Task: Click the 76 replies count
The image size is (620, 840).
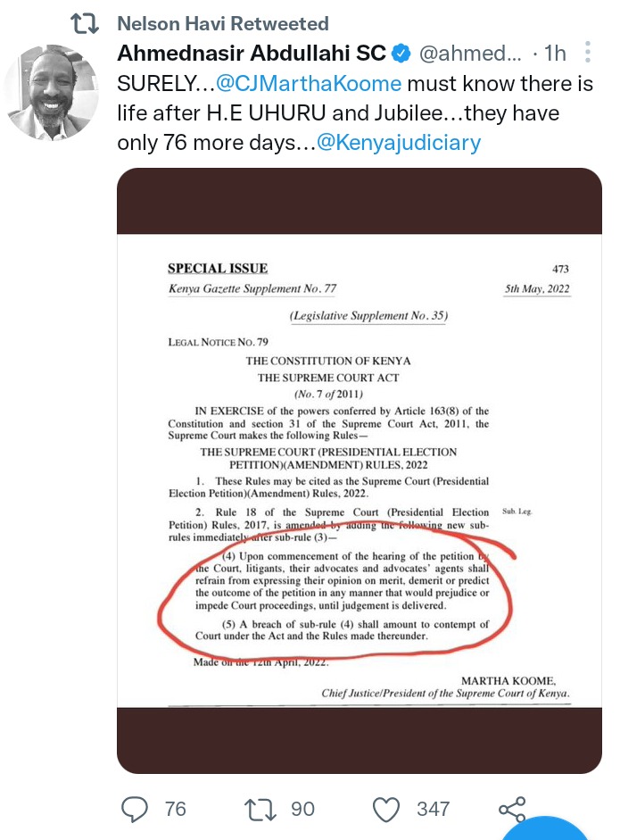Action: coord(175,809)
